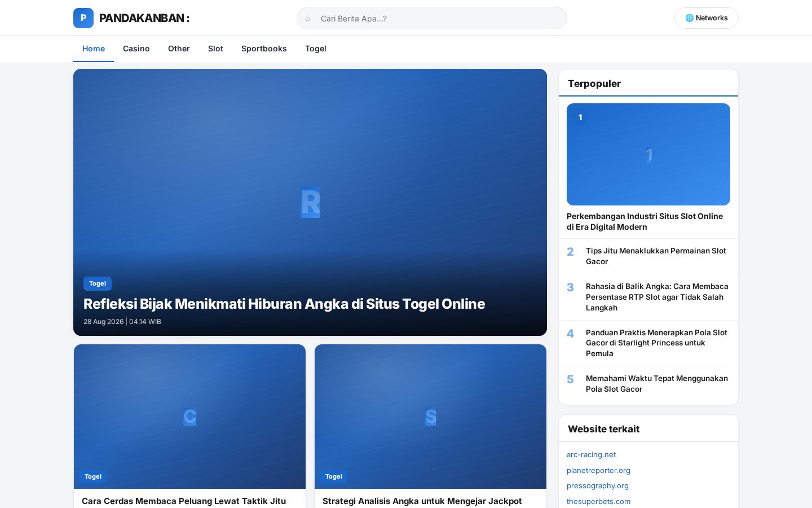This screenshot has height=508, width=812.
Task: Open the Cara Cerdas Membaca Peluang thumbnail
Action: tap(189, 417)
